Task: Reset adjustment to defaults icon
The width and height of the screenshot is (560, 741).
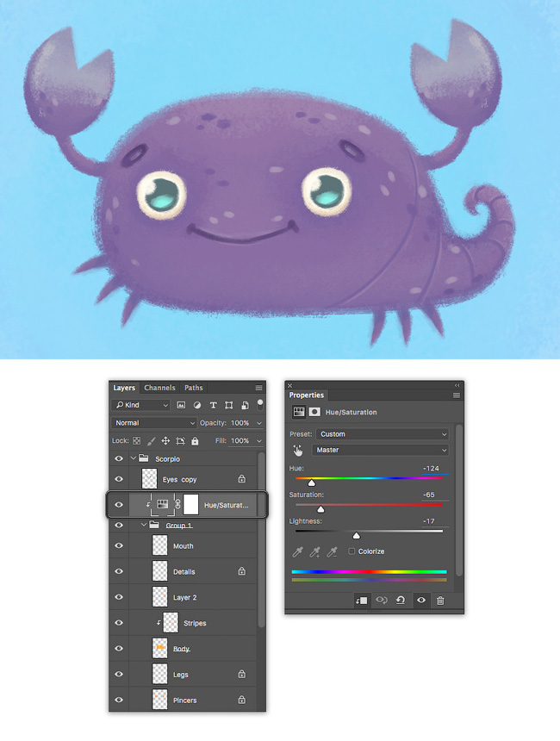Action: [401, 601]
